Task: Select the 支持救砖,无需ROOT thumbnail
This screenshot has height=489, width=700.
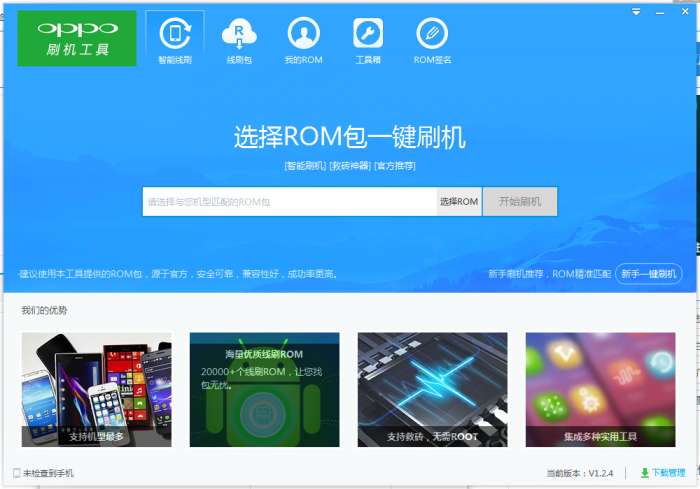Action: pyautogui.click(x=432, y=389)
